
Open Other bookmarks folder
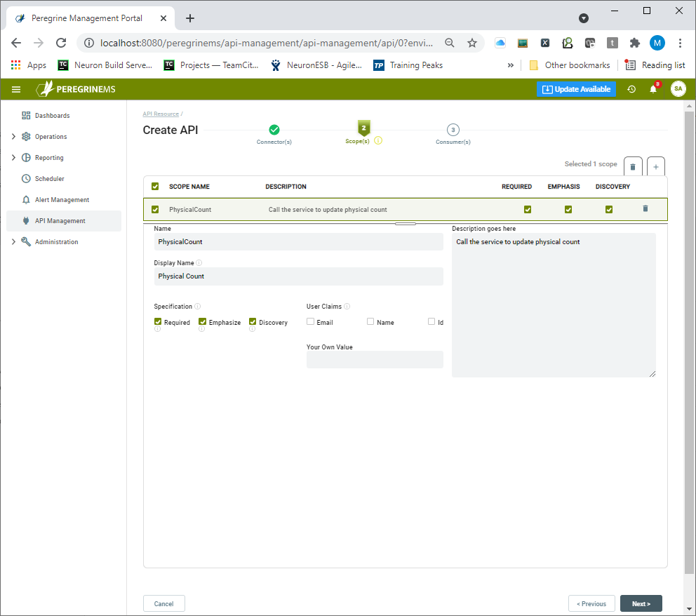[570, 65]
